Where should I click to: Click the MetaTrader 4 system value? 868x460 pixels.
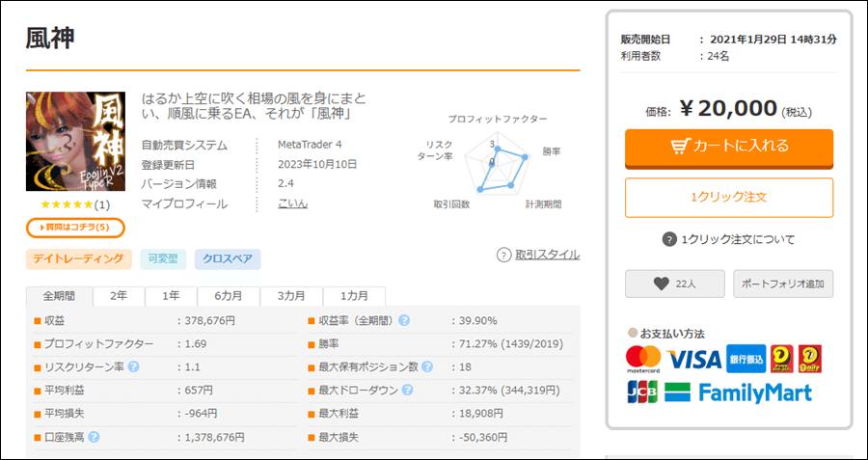pos(310,145)
